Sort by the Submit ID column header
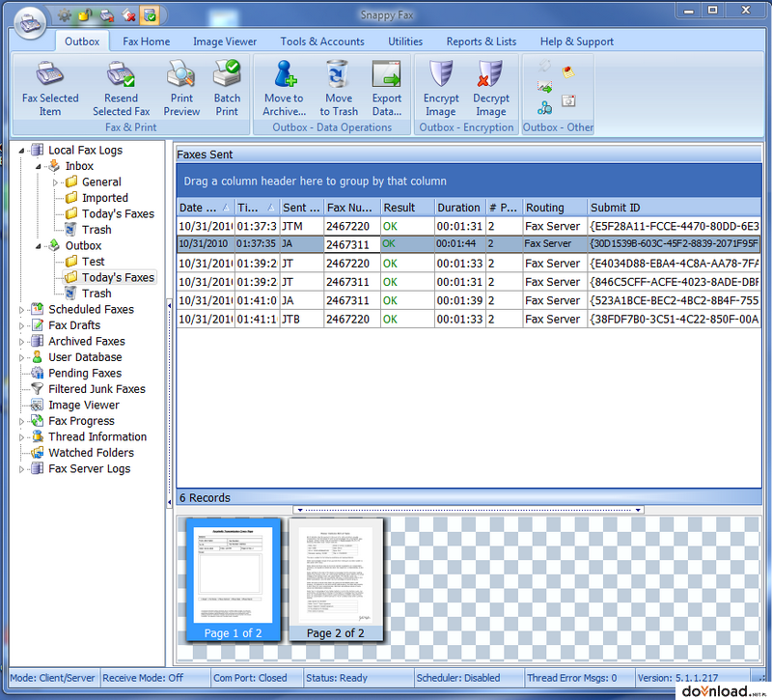This screenshot has height=700, width=772. (x=674, y=208)
